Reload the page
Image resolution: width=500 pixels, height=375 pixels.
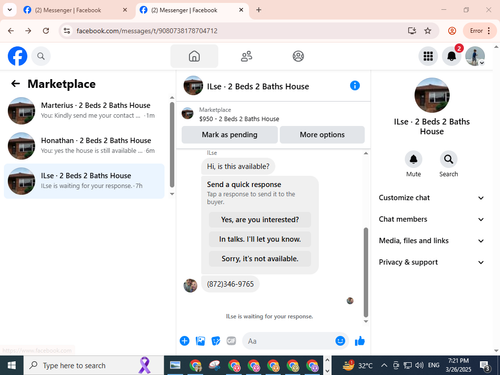[46, 31]
